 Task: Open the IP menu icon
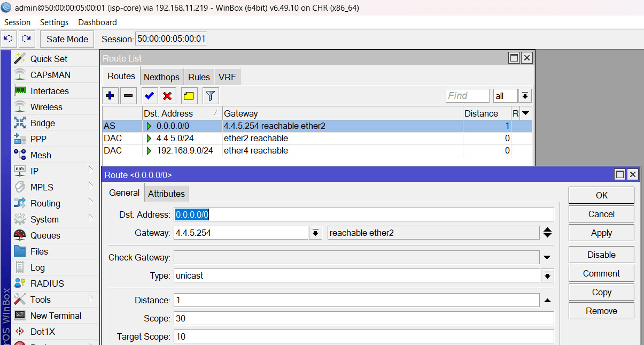[x=20, y=171]
